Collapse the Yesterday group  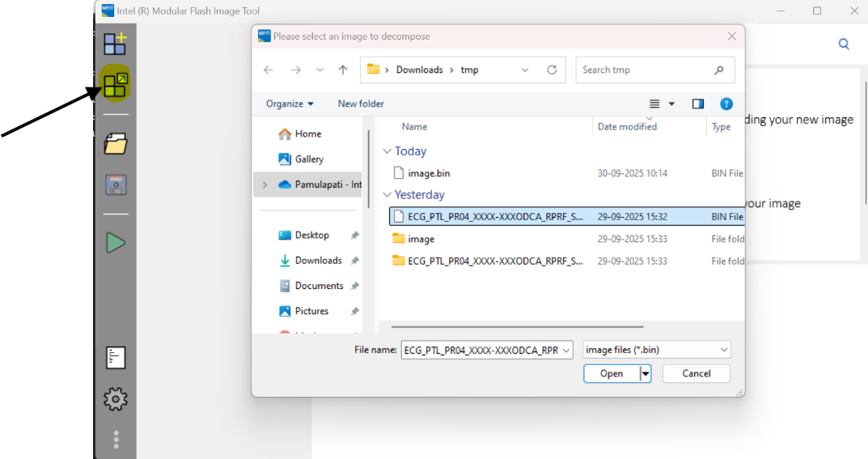387,195
